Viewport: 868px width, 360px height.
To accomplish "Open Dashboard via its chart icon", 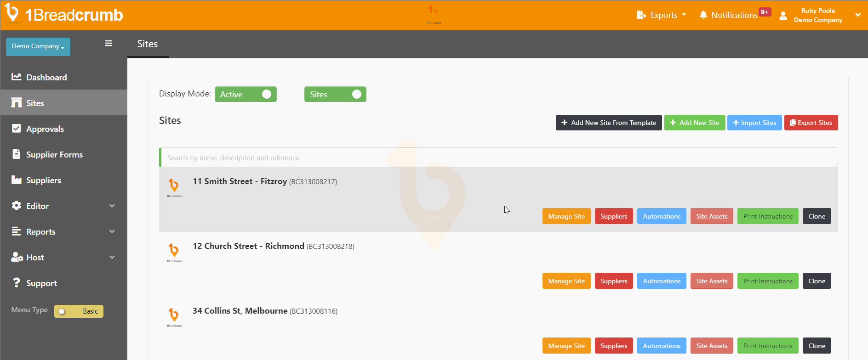I will click(x=17, y=77).
